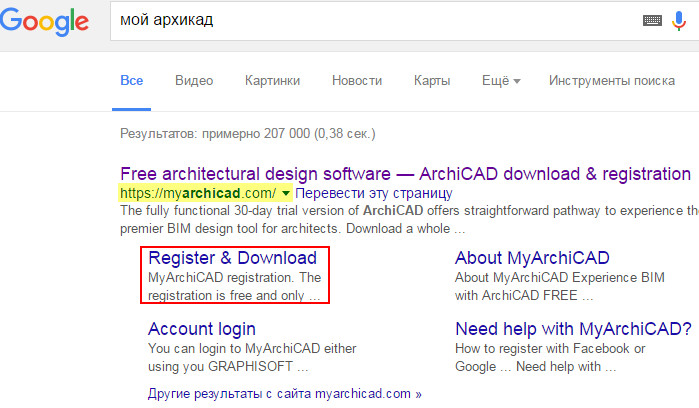This screenshot has height=408, width=699.
Task: Select the 'Все' search tab
Action: pyautogui.click(x=132, y=81)
